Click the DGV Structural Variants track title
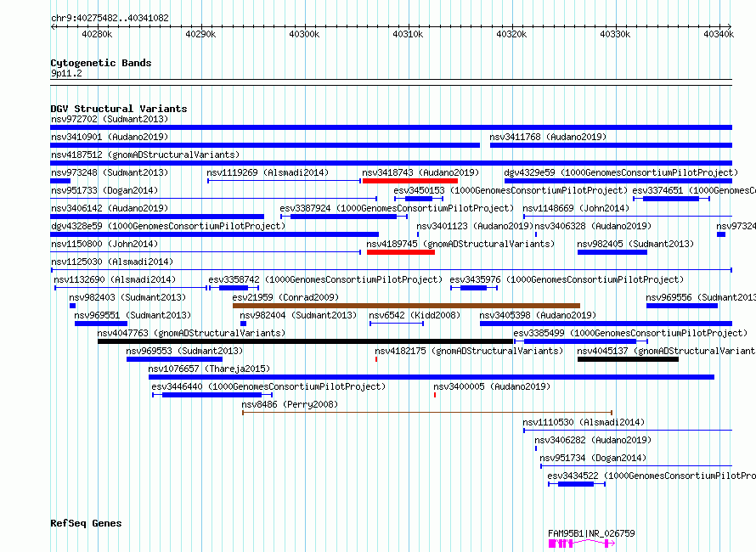 [x=119, y=109]
